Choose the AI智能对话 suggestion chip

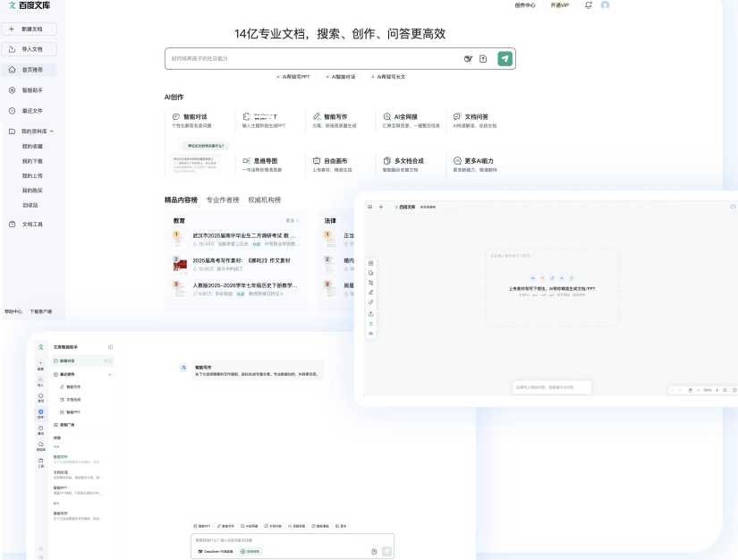point(341,77)
